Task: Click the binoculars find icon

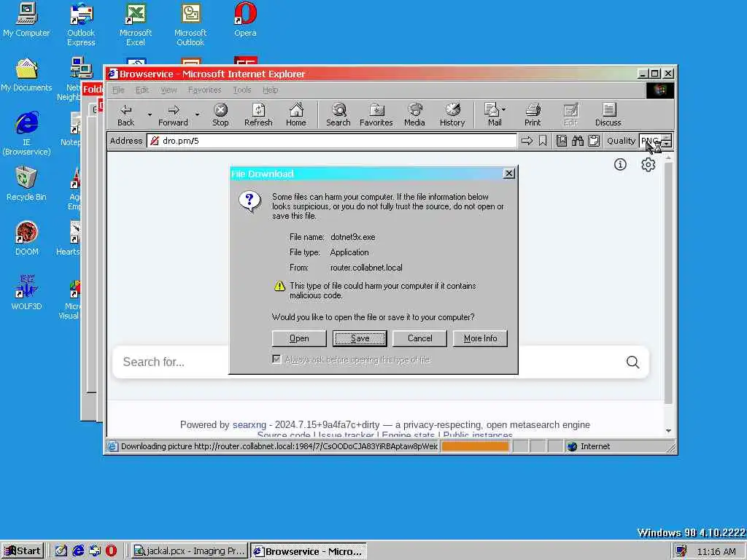Action: (578, 141)
